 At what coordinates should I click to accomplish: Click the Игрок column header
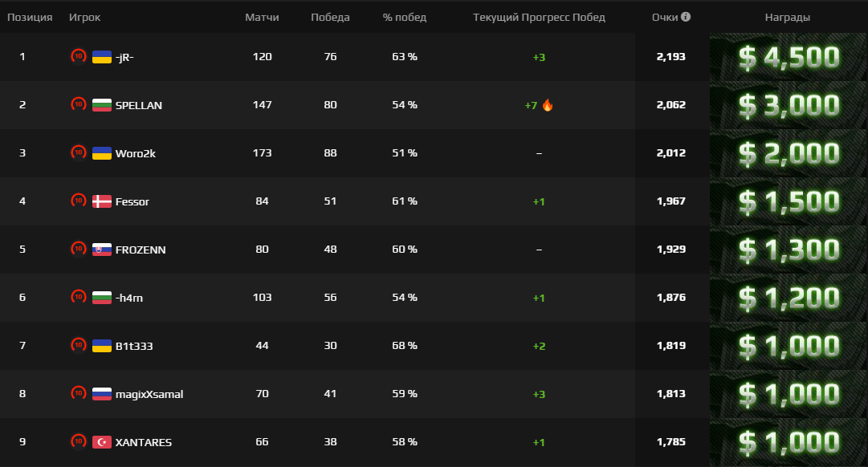coord(85,17)
